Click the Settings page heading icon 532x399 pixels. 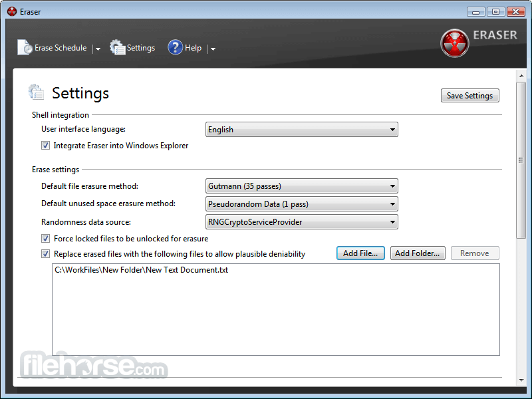click(x=36, y=92)
